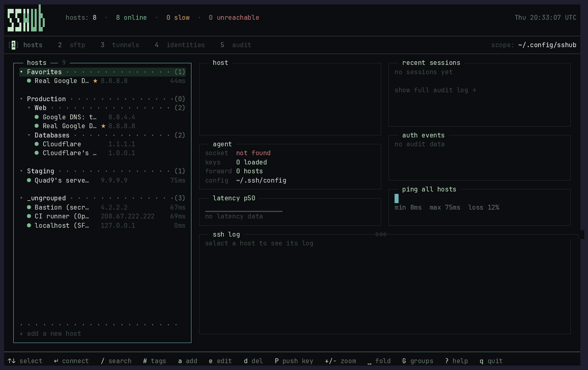Click the '+/- zoom' footer hint
Screen dimensions: 588x370
point(341,361)
